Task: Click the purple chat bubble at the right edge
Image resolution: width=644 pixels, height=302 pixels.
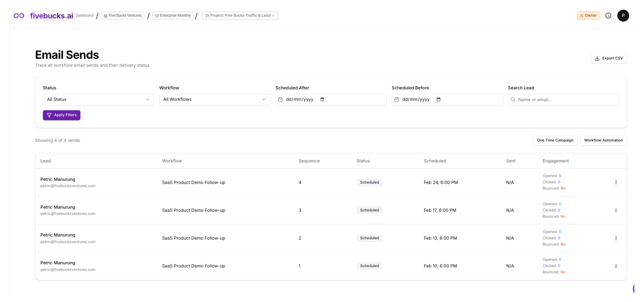Action: pos(633,289)
